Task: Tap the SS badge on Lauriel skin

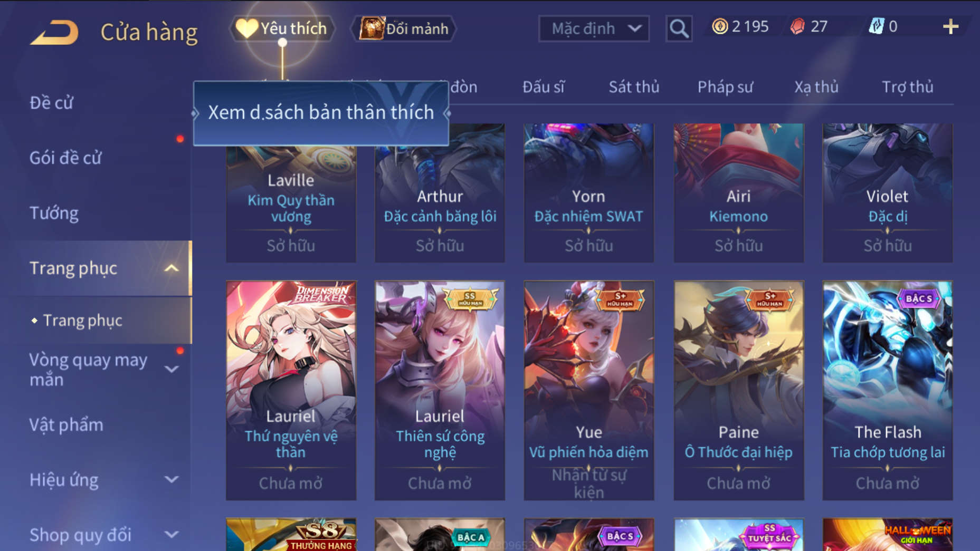Action: [x=470, y=298]
